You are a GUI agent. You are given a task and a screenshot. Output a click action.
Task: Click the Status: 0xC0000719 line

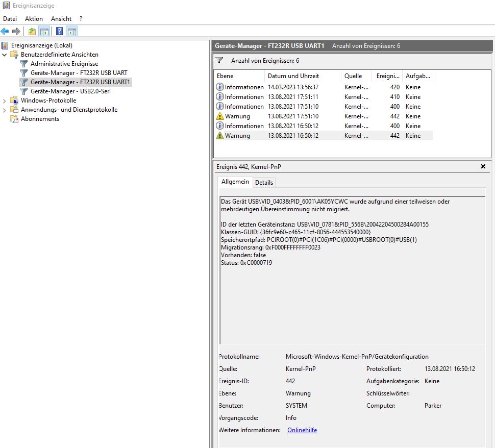click(246, 263)
